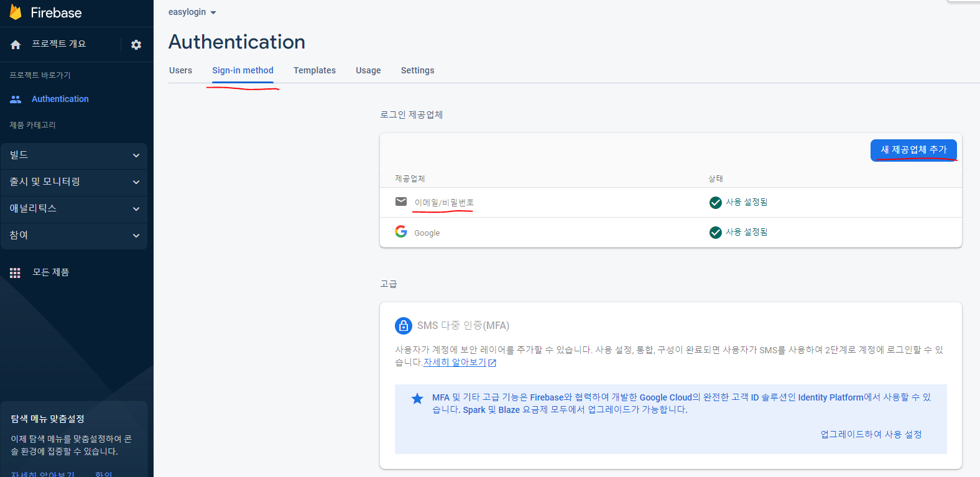Viewport: 980px width, 477px height.
Task: Click 업그레이드하여 사용 설정 button
Action: point(871,434)
